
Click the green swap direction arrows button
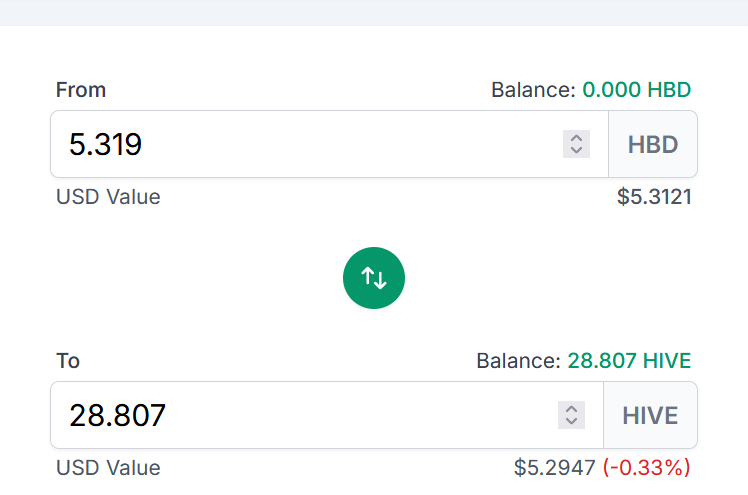374,278
